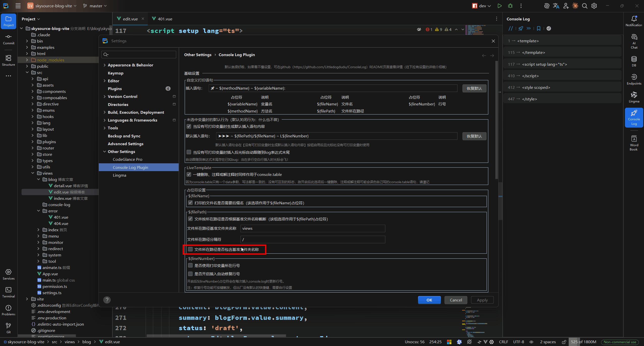Open the Terminal tool window
Viewport: 644px width, 346px height.
[9, 292]
